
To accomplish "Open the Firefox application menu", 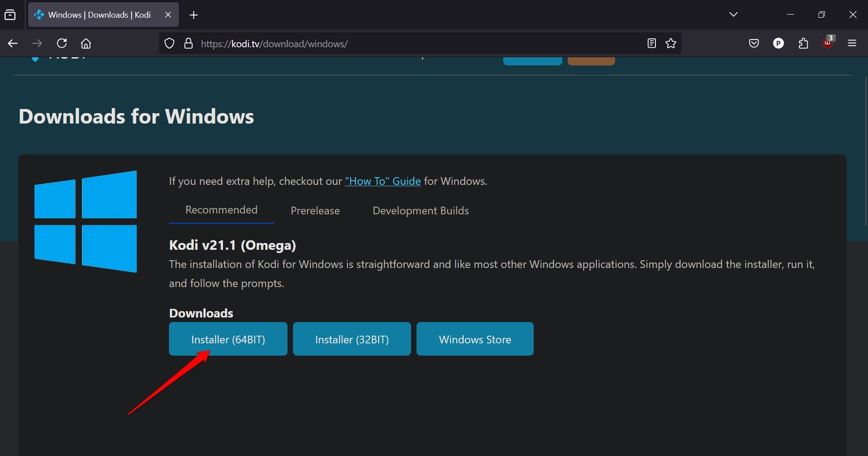I will pos(852,44).
